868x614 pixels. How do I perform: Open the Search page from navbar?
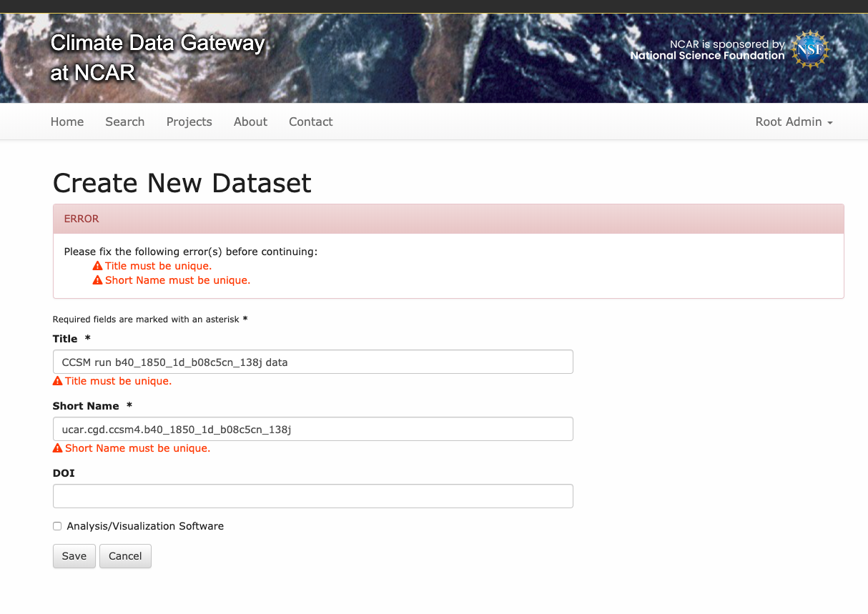(125, 122)
